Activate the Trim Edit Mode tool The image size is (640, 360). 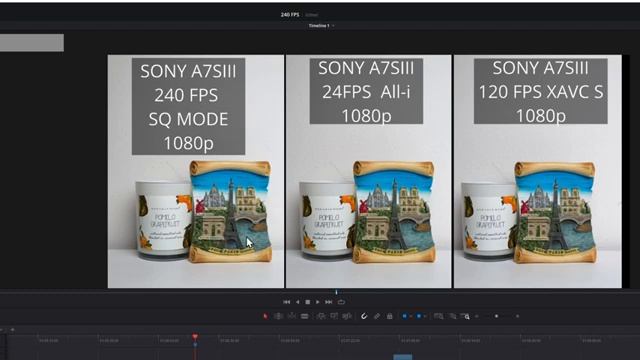click(x=279, y=316)
